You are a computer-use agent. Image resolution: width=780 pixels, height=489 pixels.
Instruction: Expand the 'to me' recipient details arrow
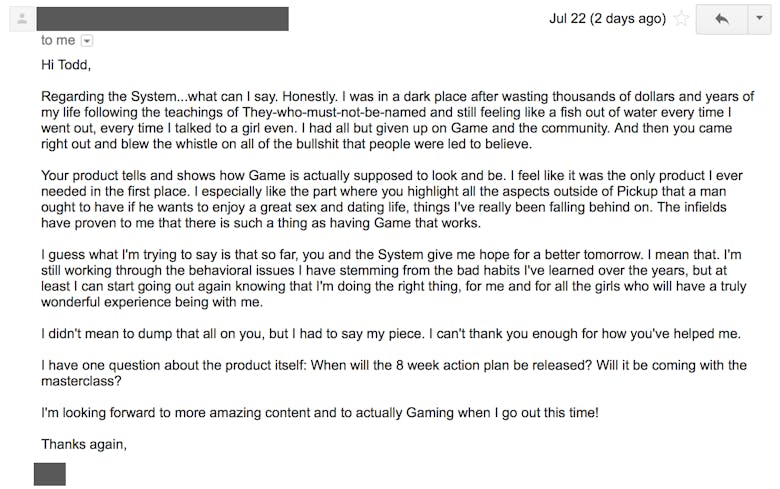pos(86,41)
